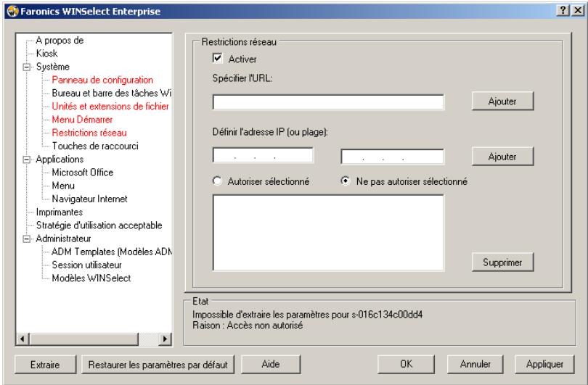Select the Autoriser sélectionné radio button

(217, 181)
